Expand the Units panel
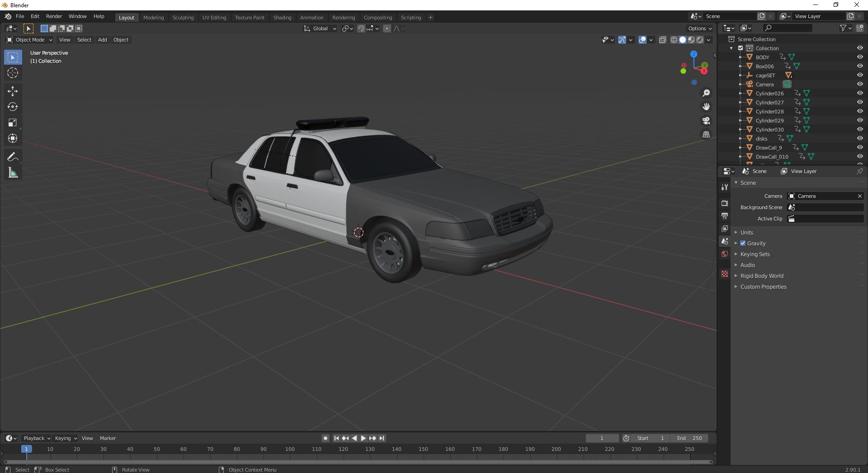The image size is (868, 473). point(746,232)
